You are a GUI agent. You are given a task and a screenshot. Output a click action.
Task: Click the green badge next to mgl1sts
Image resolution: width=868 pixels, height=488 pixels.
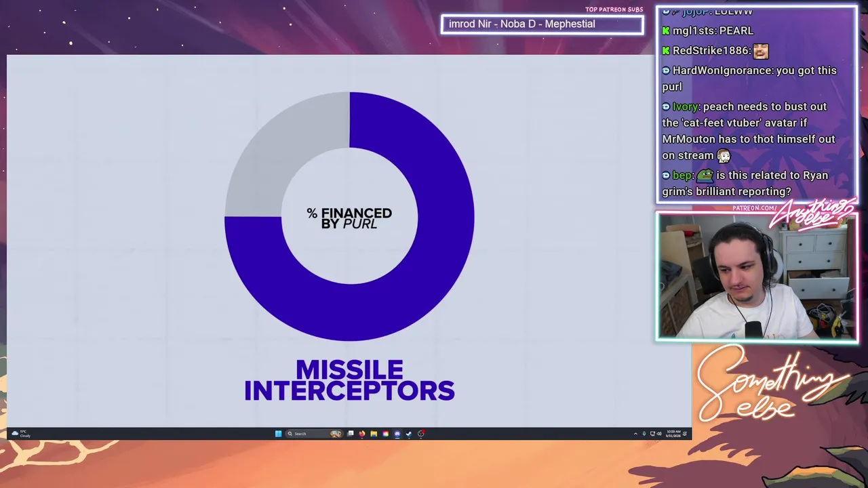pyautogui.click(x=666, y=30)
